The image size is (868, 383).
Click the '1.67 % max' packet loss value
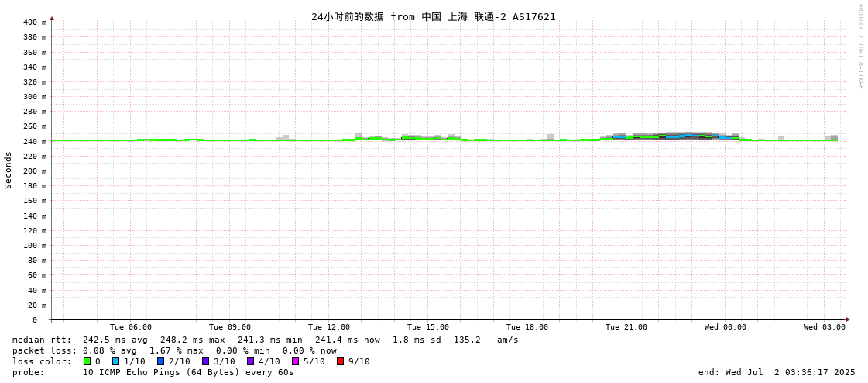176,351
